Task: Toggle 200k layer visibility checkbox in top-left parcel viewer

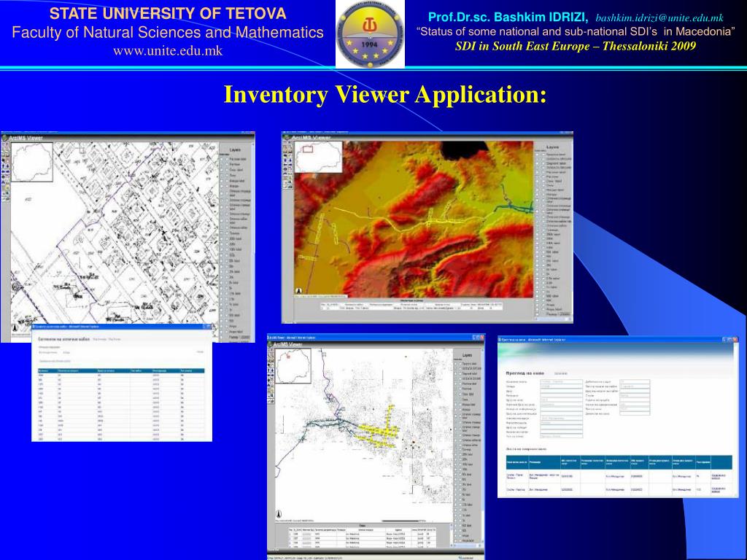Action: pyautogui.click(x=222, y=244)
